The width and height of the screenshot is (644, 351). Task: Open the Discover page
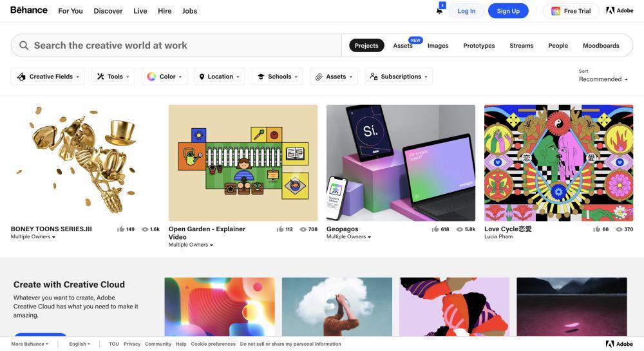pos(108,11)
